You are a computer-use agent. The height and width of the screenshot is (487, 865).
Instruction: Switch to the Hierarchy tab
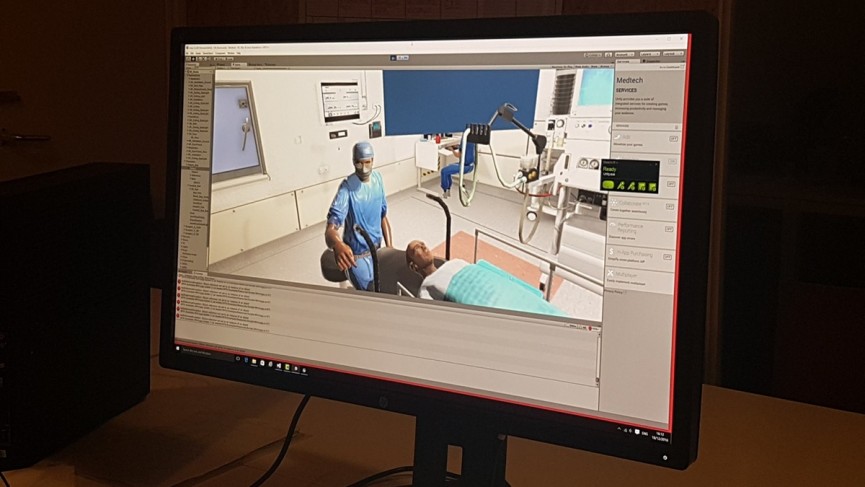191,65
